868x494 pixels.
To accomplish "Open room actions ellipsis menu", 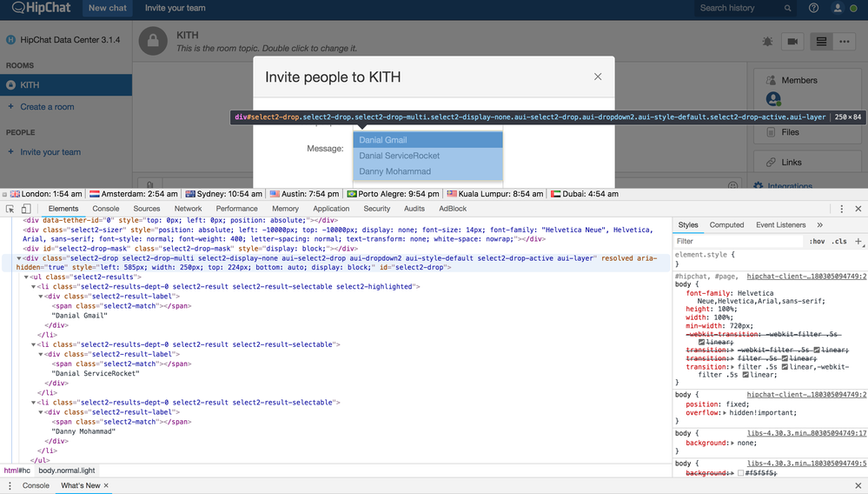I will pos(845,42).
